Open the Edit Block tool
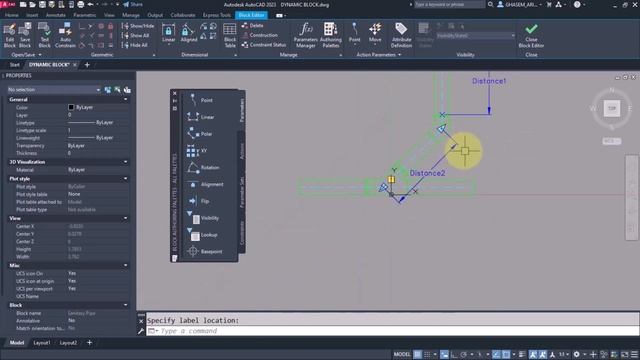The image size is (640, 360). click(9, 36)
